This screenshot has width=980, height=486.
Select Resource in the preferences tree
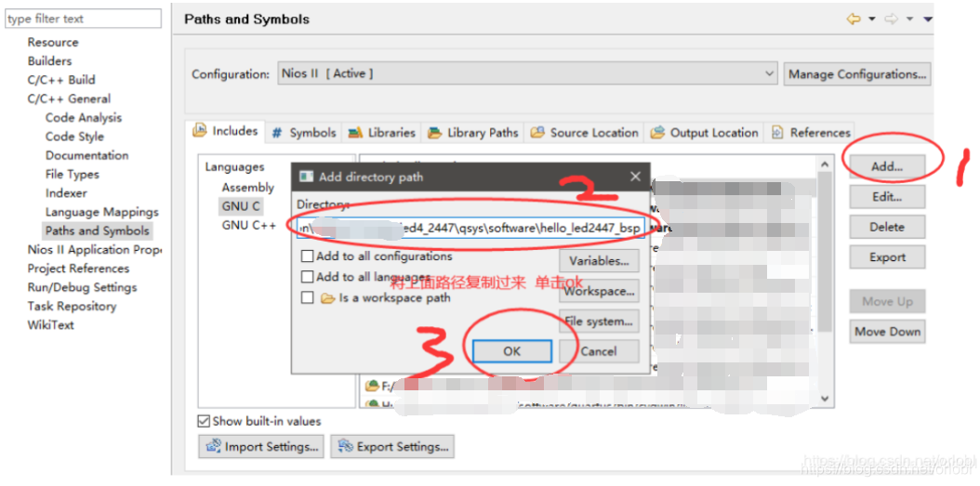tap(53, 43)
